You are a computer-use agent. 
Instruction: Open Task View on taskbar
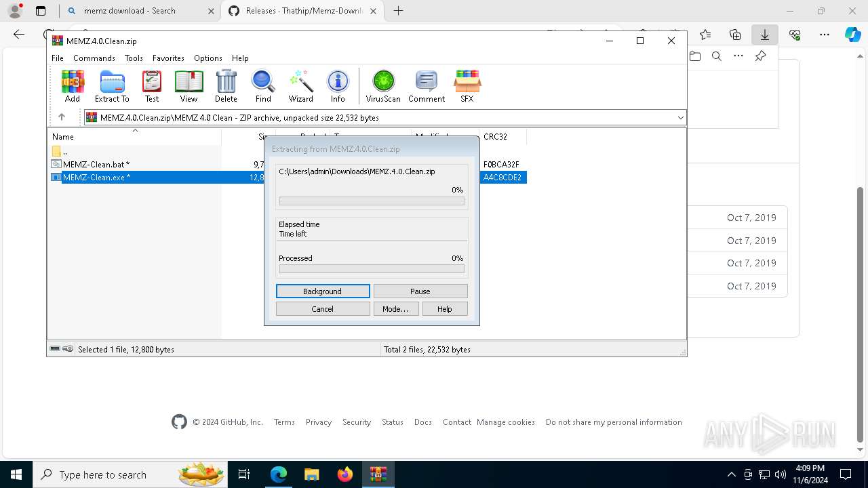(x=245, y=474)
